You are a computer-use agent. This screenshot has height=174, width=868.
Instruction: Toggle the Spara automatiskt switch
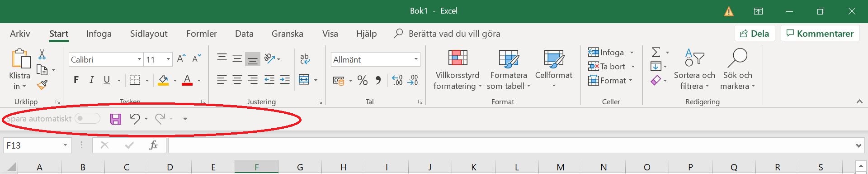(87, 119)
